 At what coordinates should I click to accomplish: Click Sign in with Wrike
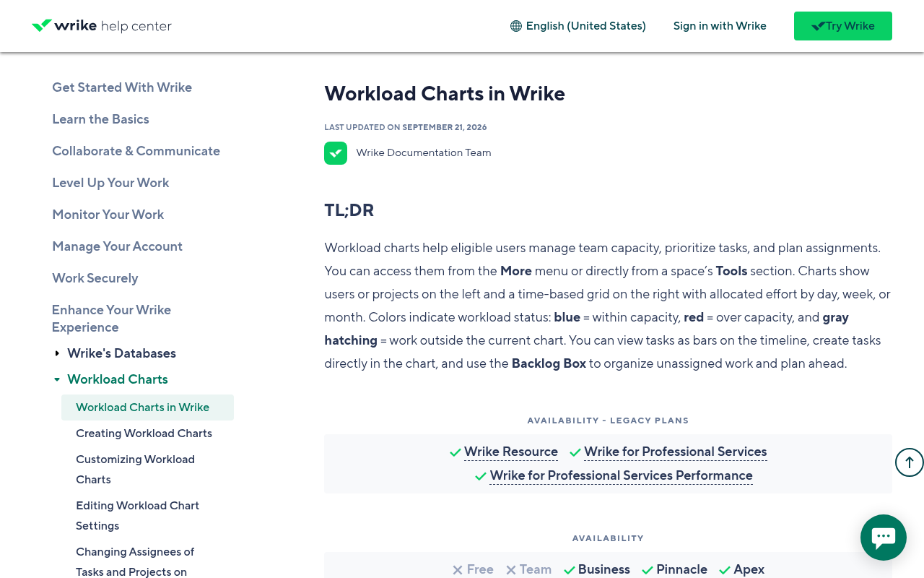coord(720,26)
